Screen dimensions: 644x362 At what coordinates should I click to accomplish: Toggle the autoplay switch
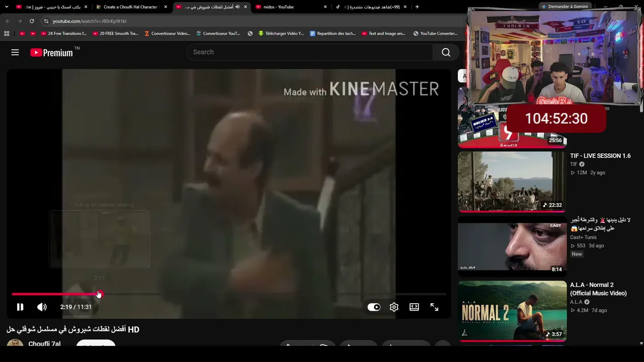[x=374, y=307]
